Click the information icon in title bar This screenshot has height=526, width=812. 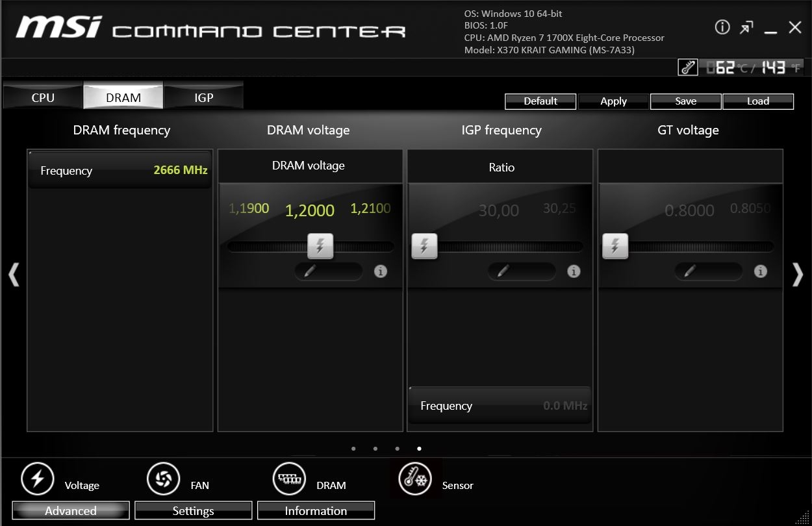point(722,27)
